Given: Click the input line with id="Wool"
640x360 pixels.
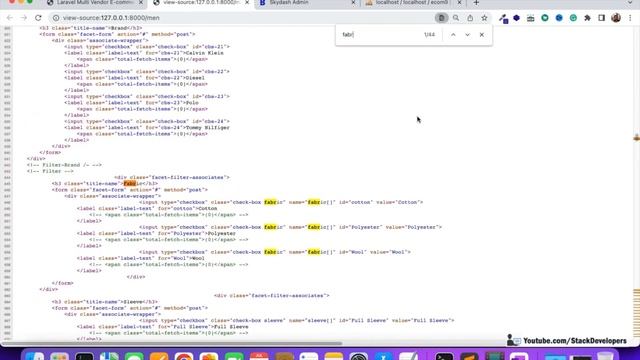Looking at the screenshot, I should (275, 252).
